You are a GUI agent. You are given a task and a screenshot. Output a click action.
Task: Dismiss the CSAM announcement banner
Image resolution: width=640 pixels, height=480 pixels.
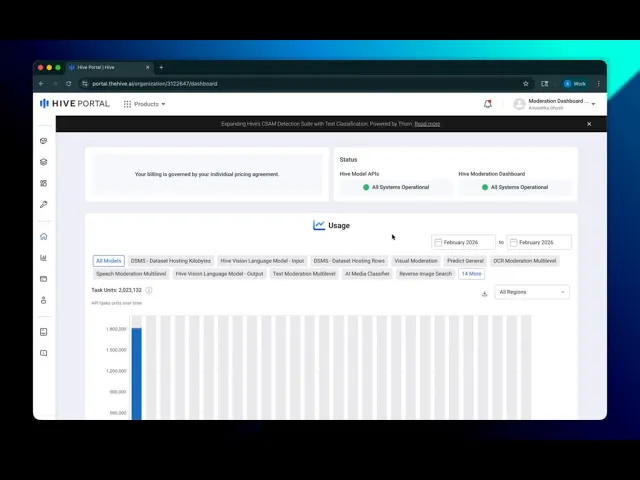[x=589, y=124]
